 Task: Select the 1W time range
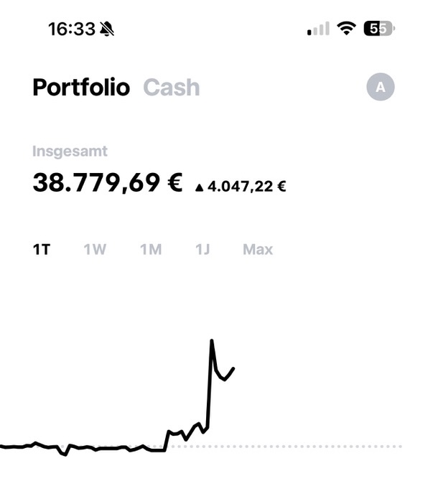pos(95,250)
